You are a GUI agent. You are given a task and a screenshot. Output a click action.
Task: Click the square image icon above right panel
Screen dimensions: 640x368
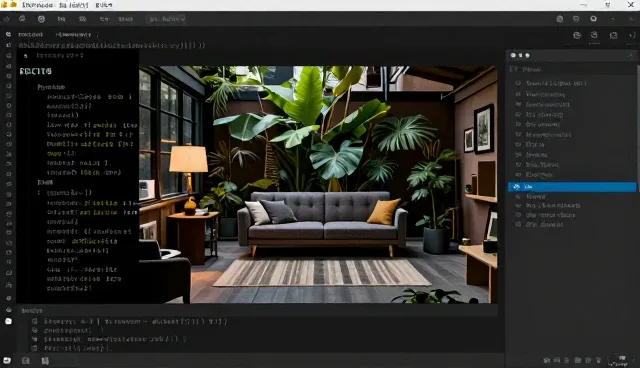click(613, 35)
